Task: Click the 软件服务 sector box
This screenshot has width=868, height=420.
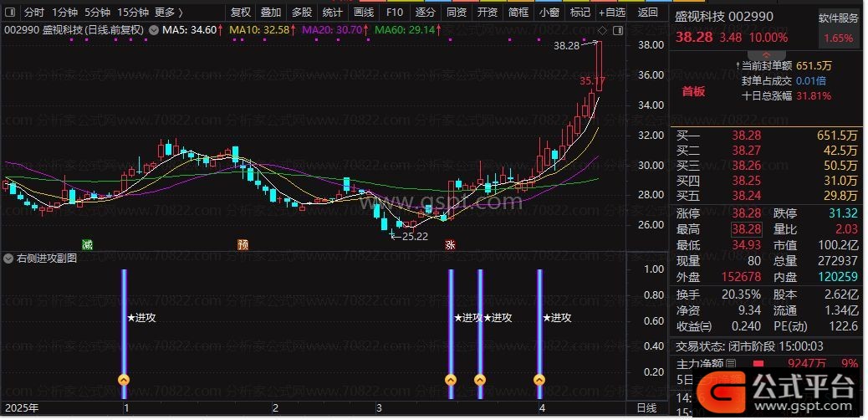Action: pyautogui.click(x=838, y=28)
